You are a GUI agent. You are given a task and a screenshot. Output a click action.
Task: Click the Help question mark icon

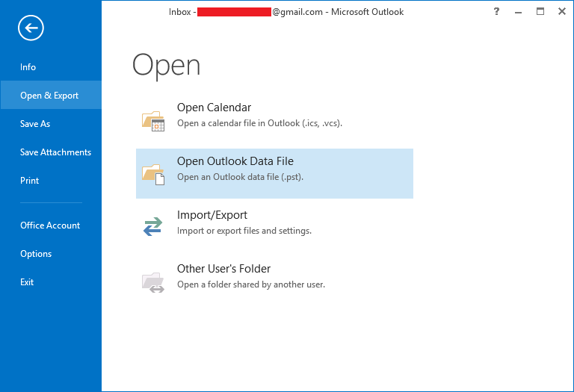[496, 11]
